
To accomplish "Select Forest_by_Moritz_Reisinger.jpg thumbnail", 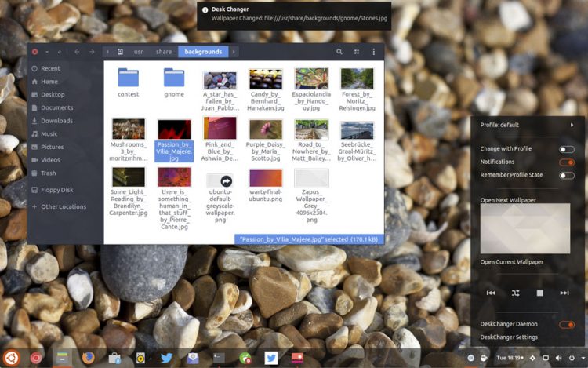I will pyautogui.click(x=357, y=78).
